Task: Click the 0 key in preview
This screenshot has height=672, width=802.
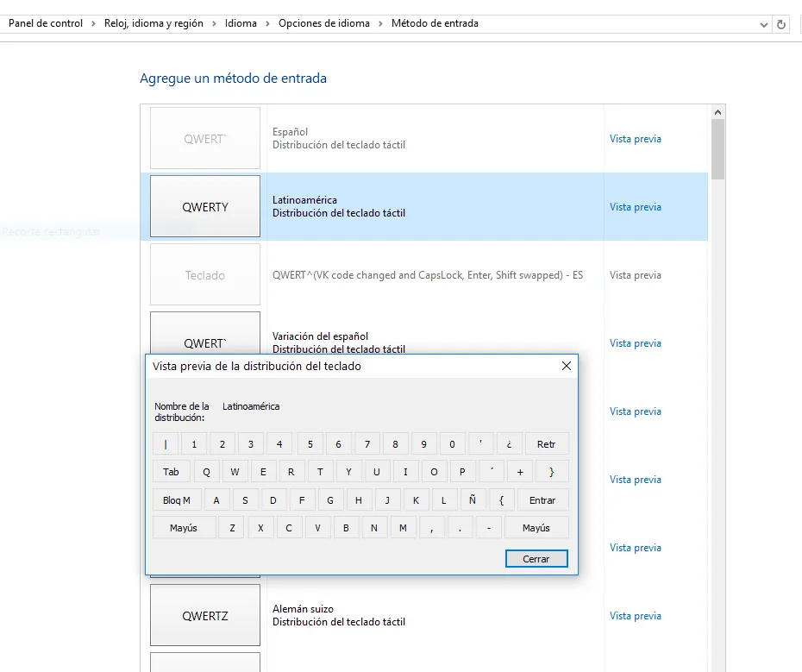Action: point(452,443)
